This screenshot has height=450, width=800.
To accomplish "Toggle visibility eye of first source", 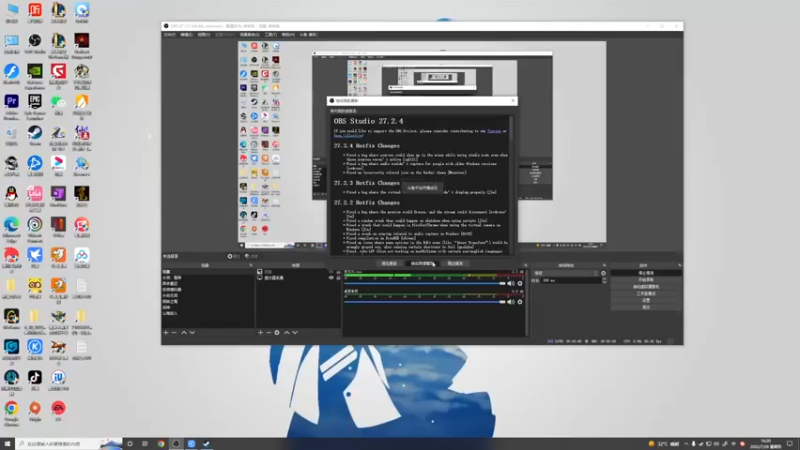I will tap(331, 272).
